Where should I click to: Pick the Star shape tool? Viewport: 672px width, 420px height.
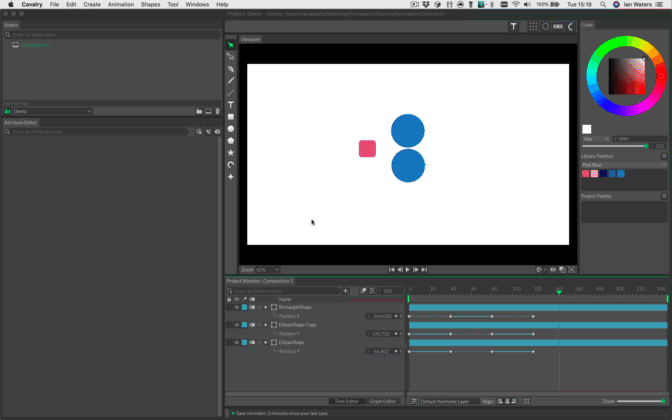point(231,153)
